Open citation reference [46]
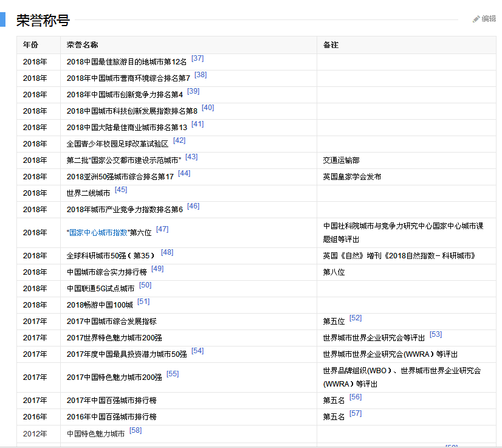Screen dimensions: 502x448 [193, 206]
